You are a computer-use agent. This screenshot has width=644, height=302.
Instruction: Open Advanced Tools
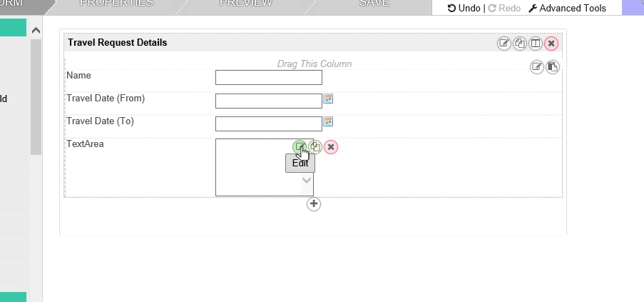pos(567,8)
